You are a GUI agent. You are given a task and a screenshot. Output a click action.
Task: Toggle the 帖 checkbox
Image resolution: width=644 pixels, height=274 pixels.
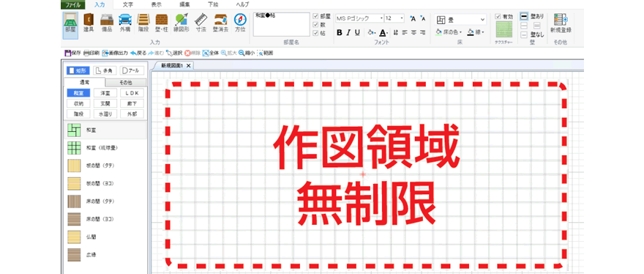[x=315, y=33]
